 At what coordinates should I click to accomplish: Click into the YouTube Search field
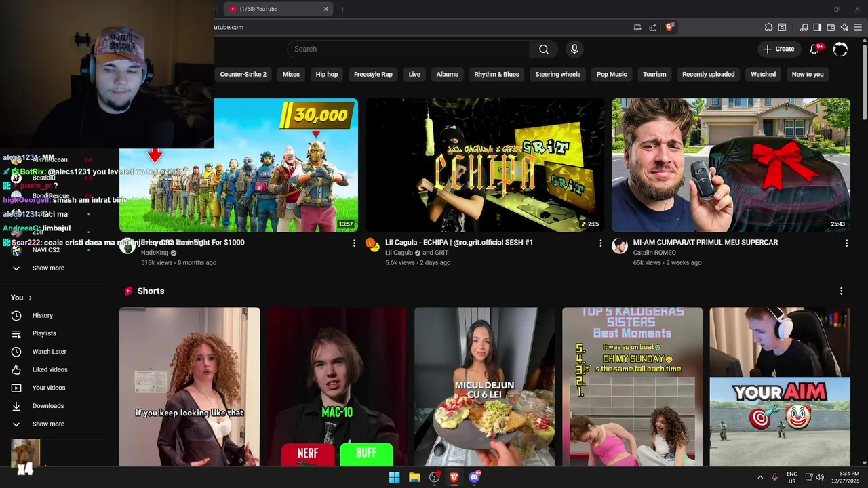tap(410, 49)
